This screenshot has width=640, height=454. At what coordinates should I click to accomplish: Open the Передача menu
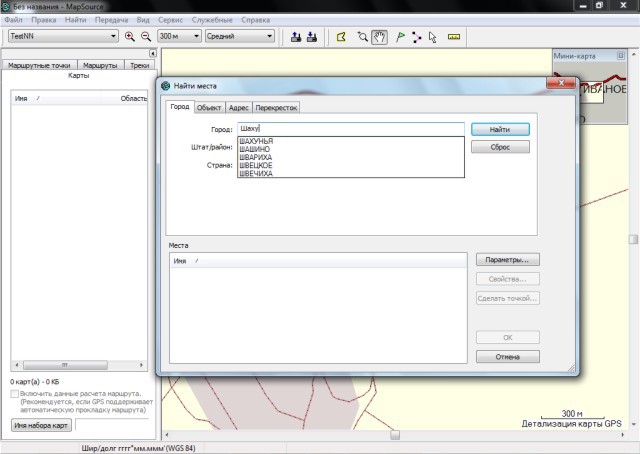(111, 20)
